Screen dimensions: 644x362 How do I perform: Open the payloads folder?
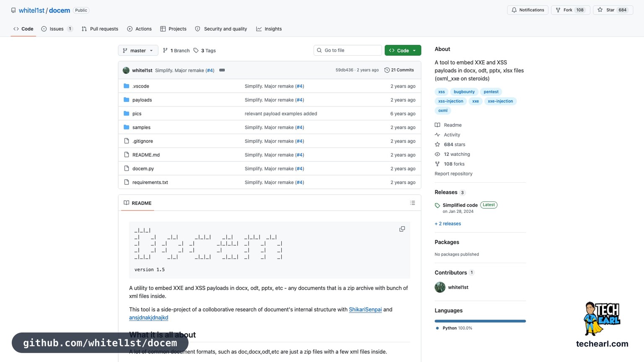[x=142, y=100]
